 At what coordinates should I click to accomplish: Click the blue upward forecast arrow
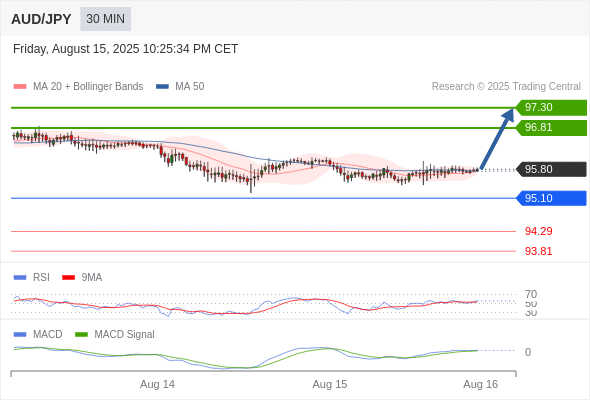(x=497, y=139)
